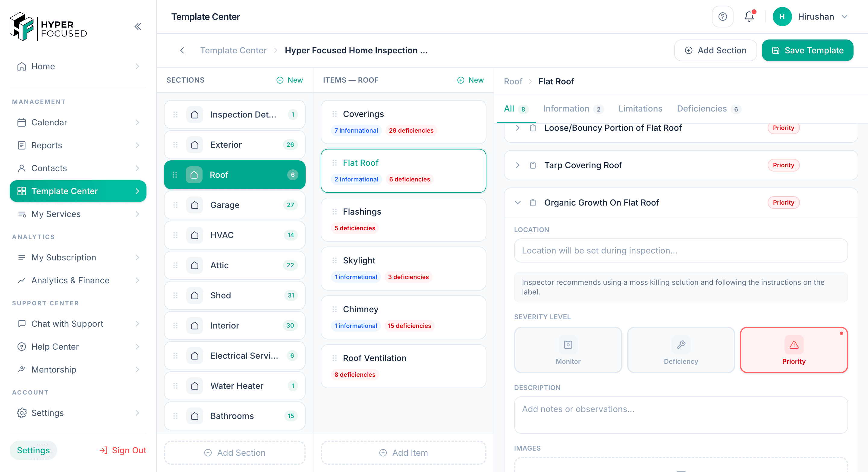Expand the Loose/Bouncy Portion of Flat Roof entry
Image resolution: width=868 pixels, height=472 pixels.
tap(517, 128)
